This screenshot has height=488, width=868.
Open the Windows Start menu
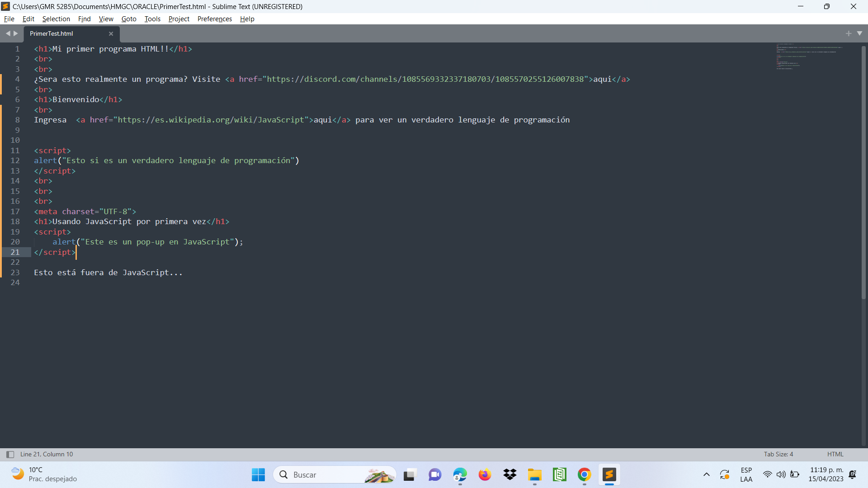click(x=258, y=474)
